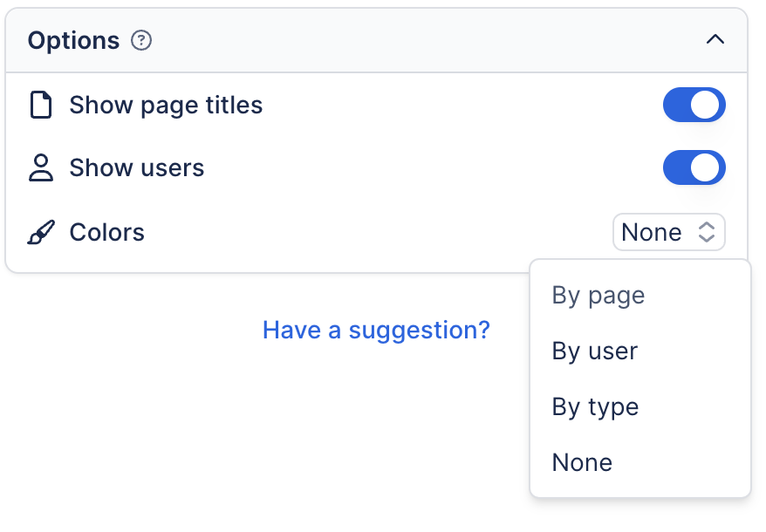Open the Have a suggestion? link
This screenshot has height=532, width=766.
click(x=376, y=331)
